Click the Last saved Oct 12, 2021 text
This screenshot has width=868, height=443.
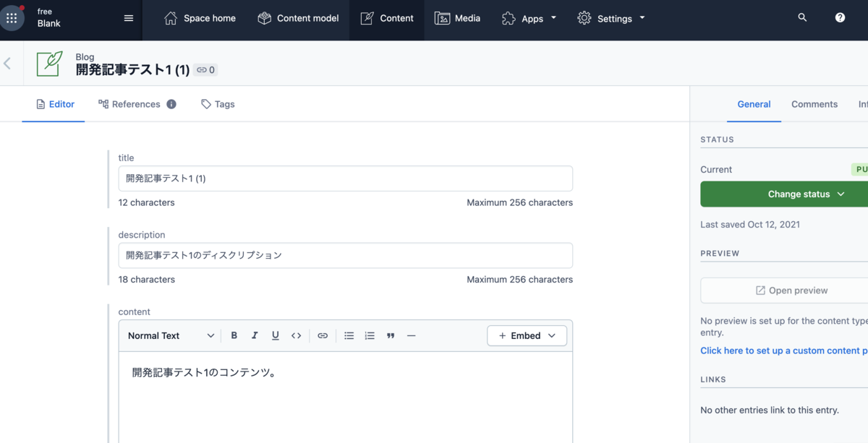(750, 225)
